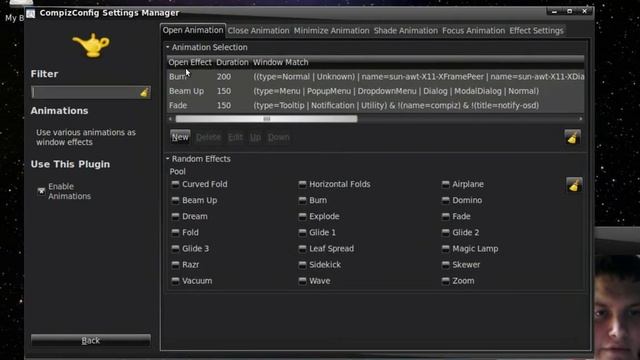Check the Vacuum effect
This screenshot has width=640, height=360.
coord(175,281)
